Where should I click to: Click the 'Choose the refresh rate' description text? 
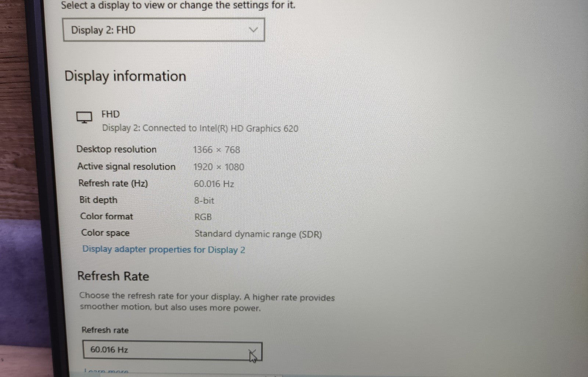(x=207, y=302)
